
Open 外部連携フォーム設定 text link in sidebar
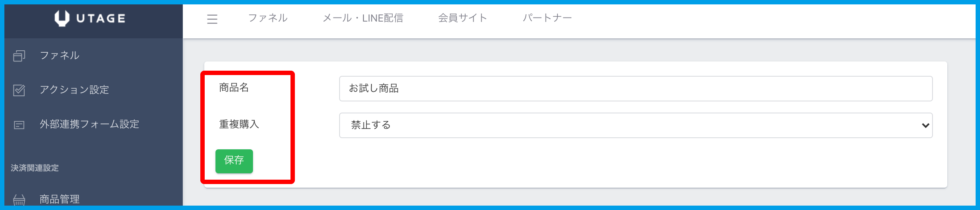click(x=89, y=124)
